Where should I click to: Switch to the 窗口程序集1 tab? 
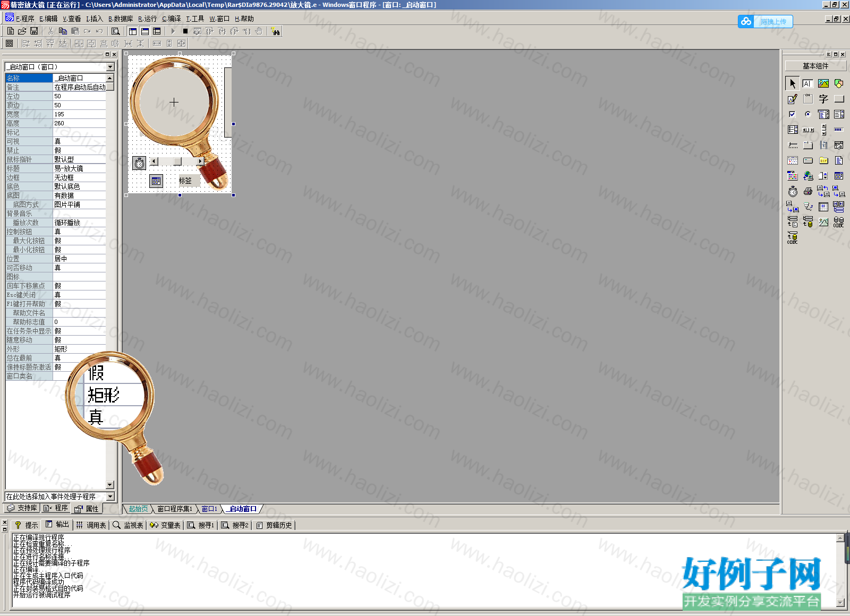tap(175, 509)
